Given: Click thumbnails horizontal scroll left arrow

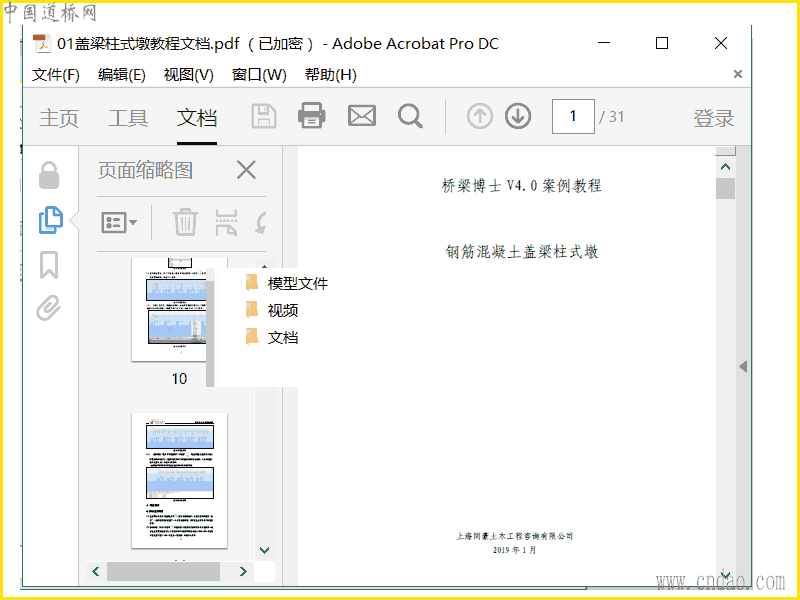Looking at the screenshot, I should click(95, 571).
